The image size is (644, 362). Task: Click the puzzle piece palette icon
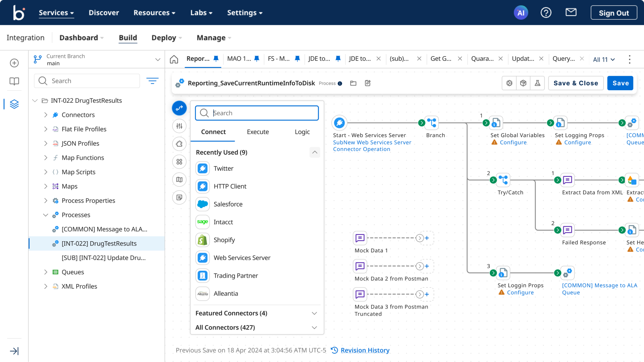coord(179,144)
